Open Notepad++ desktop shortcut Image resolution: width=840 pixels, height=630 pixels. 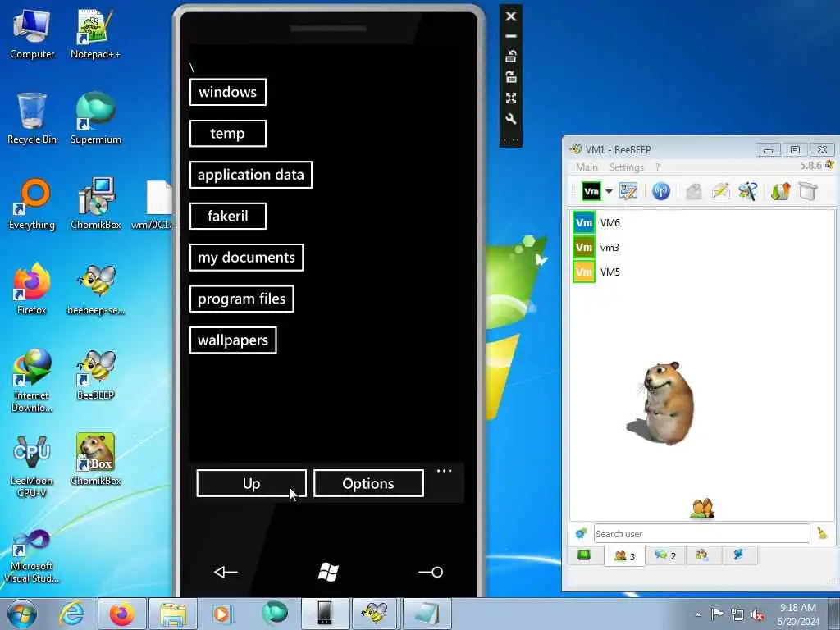(95, 34)
